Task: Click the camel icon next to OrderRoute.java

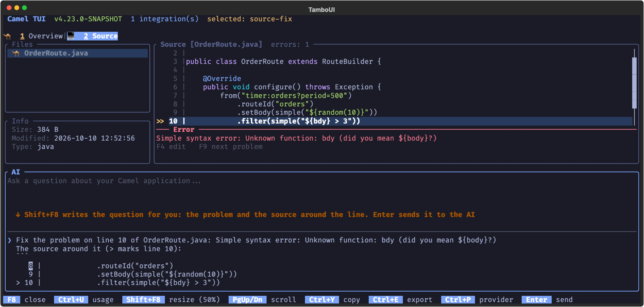Action: pos(16,53)
